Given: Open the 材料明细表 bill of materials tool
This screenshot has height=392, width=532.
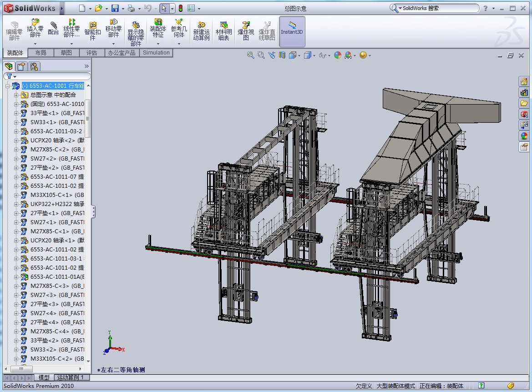Looking at the screenshot, I should [223, 31].
